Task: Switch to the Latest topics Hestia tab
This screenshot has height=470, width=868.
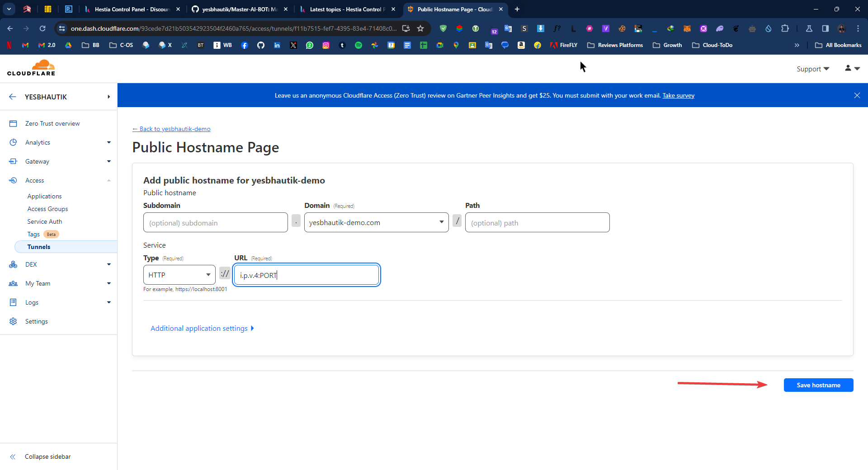Action: coord(347,9)
